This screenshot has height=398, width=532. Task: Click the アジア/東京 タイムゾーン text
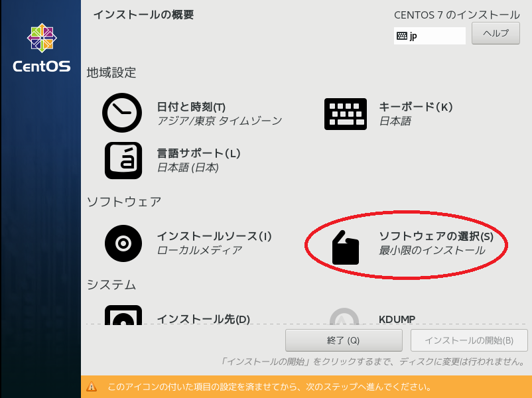[x=220, y=121]
